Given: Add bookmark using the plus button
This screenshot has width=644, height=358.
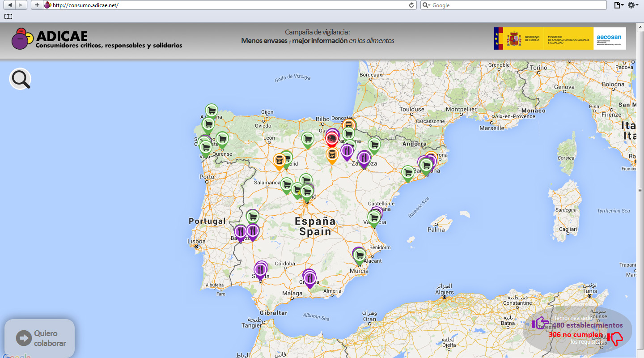Looking at the screenshot, I should (37, 5).
